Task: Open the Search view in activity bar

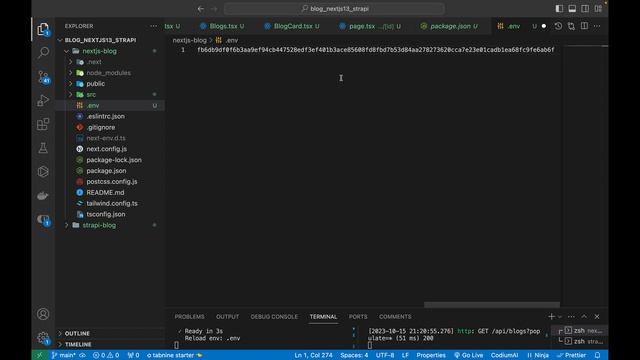Action: click(43, 53)
